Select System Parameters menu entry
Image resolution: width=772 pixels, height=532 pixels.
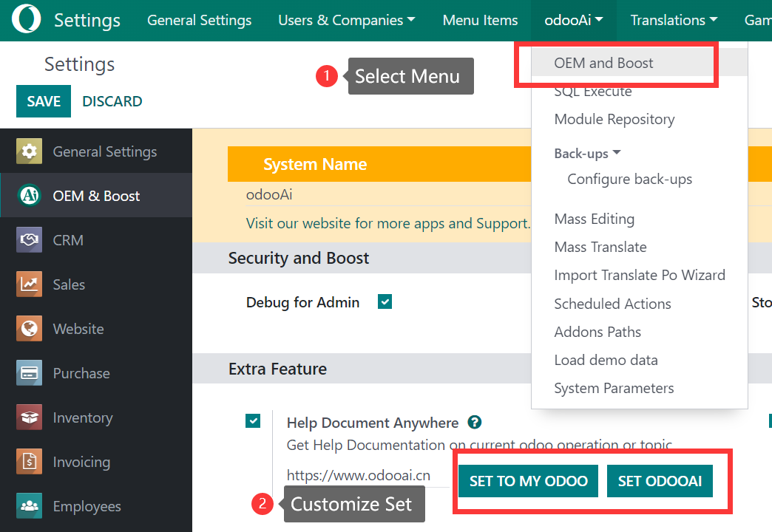coord(614,388)
